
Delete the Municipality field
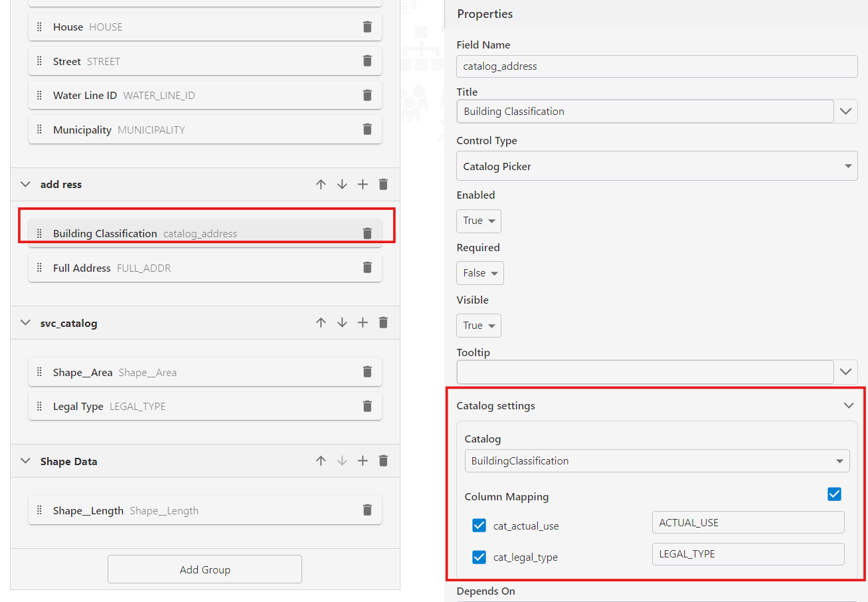367,129
